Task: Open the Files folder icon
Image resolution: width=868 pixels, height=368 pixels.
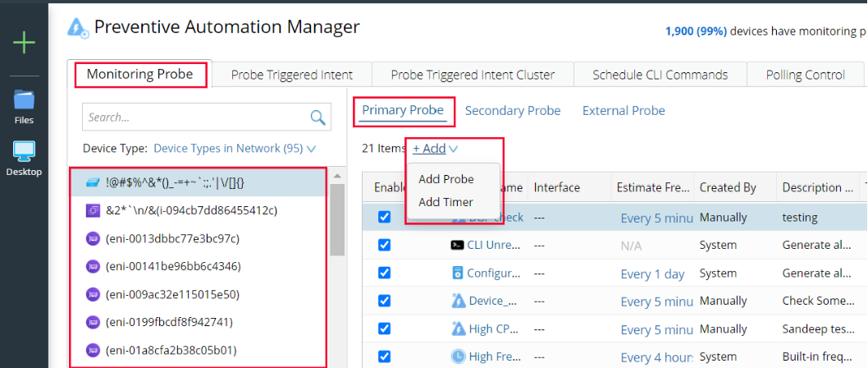Action: pyautogui.click(x=24, y=100)
